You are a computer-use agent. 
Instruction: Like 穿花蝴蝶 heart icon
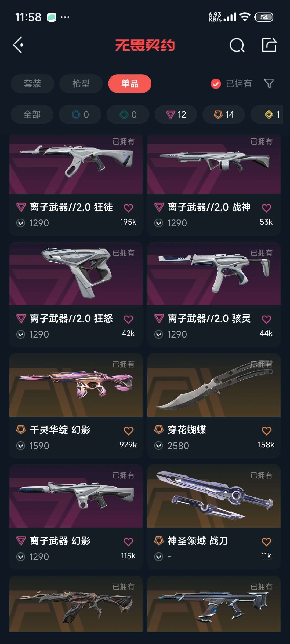point(266,431)
